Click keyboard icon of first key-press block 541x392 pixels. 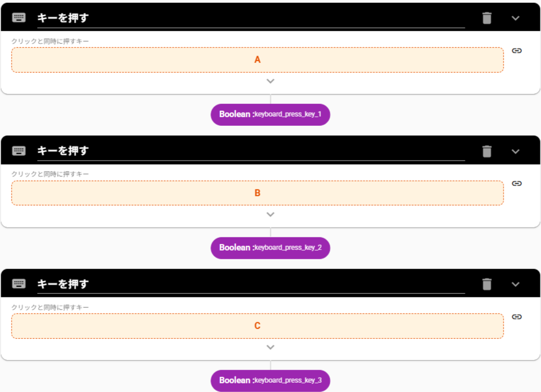tap(19, 18)
